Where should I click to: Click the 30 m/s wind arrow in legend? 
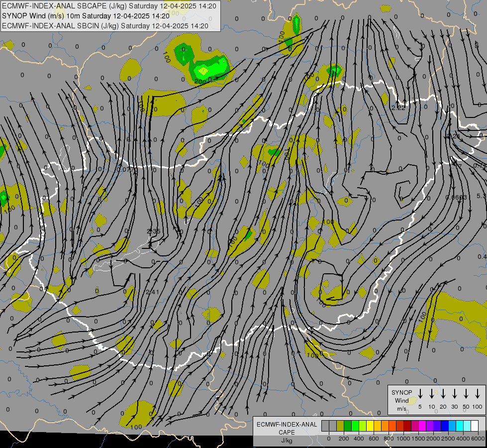coord(454,393)
